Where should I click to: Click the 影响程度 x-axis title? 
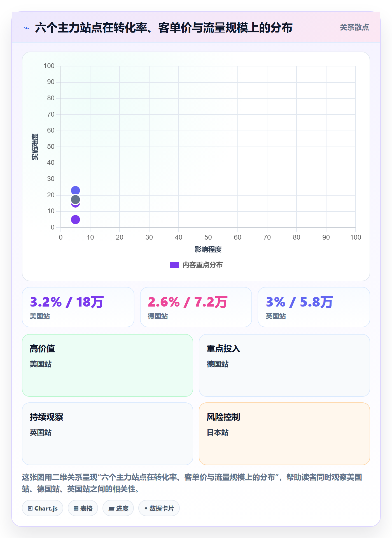tap(208, 249)
